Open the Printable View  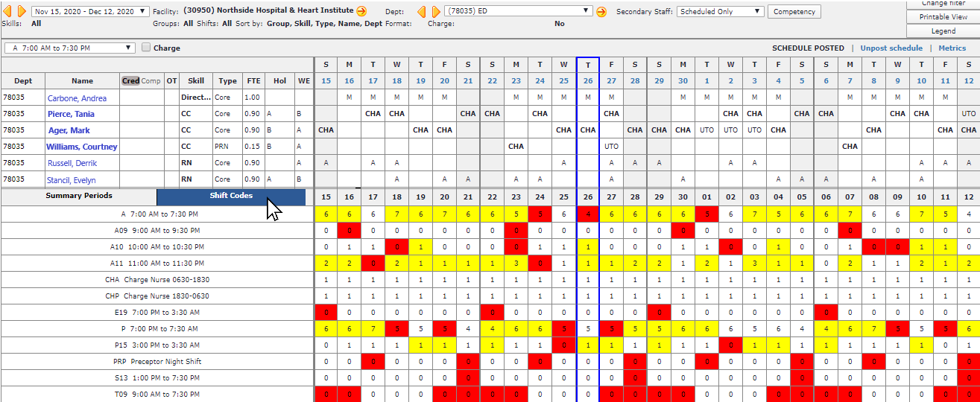(x=943, y=17)
